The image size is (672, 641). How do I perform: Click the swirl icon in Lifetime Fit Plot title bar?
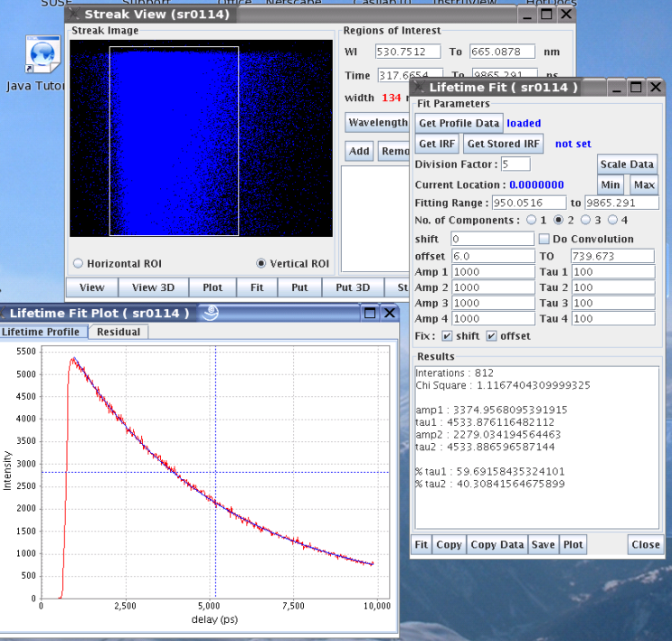[210, 313]
